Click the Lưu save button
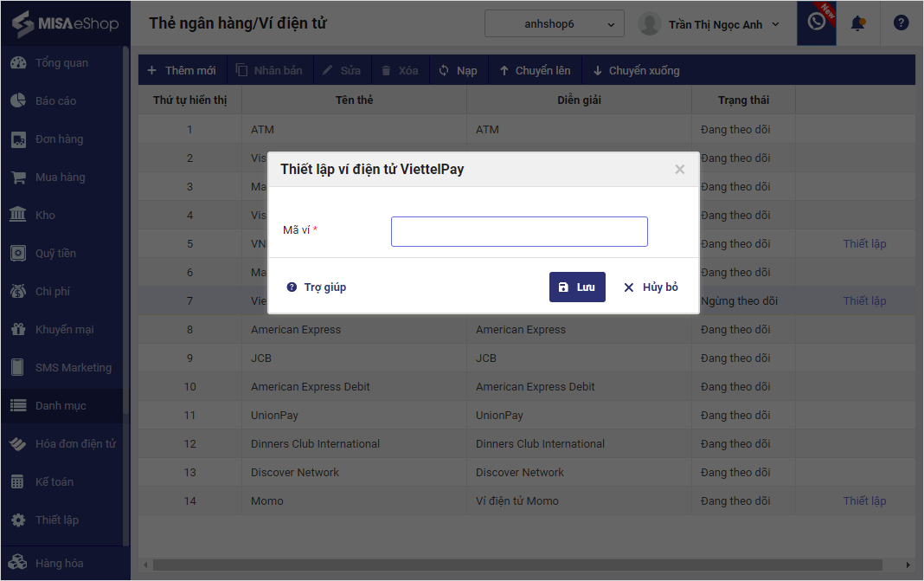 [577, 287]
